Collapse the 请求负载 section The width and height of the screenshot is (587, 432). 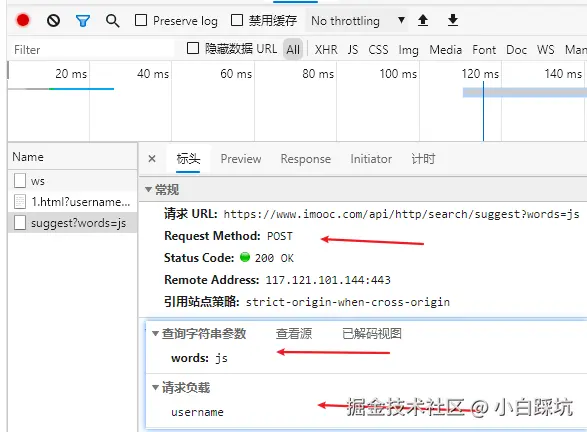click(x=155, y=387)
